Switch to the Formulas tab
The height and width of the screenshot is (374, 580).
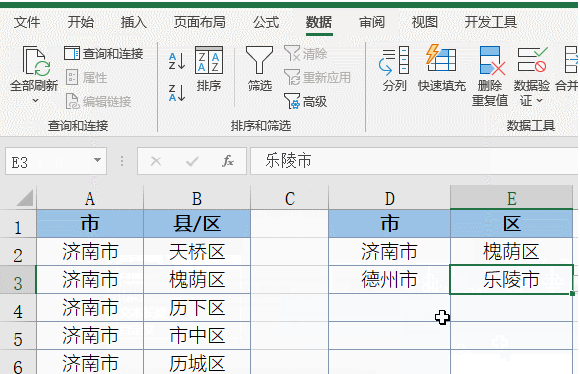coord(266,22)
